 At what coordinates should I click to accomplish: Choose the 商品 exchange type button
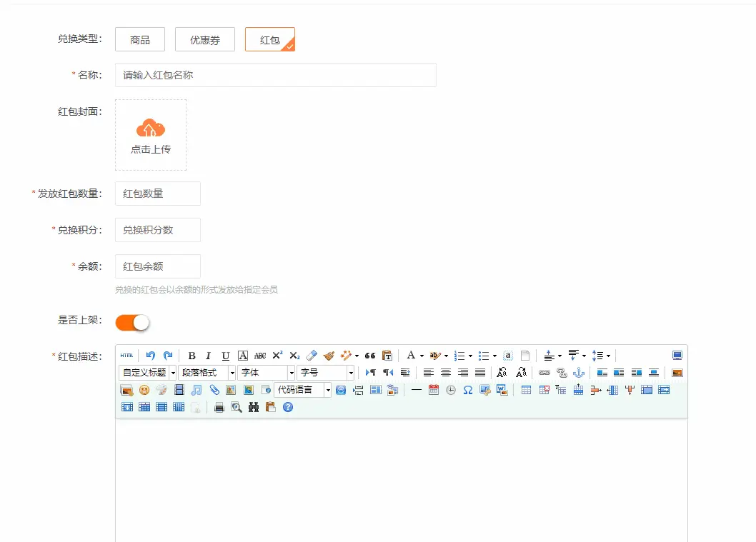140,39
